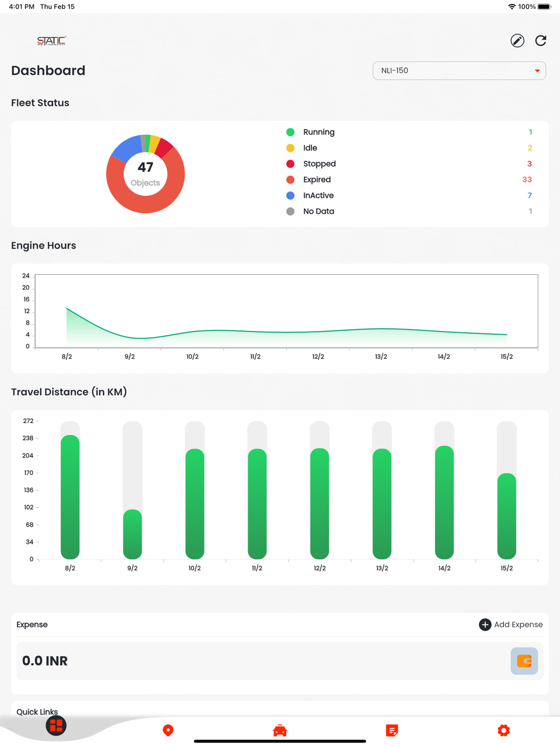Tap the pencil edit icon
The height and width of the screenshot is (747, 560).
pyautogui.click(x=517, y=40)
